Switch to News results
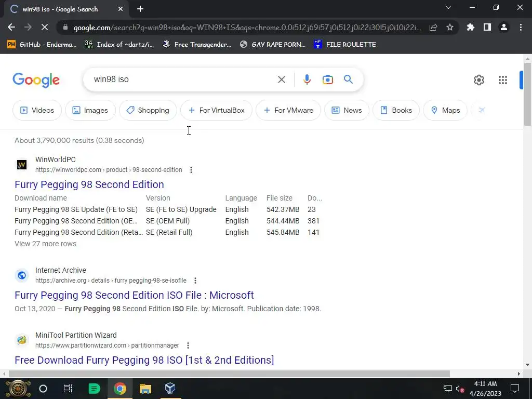532x399 pixels. 347,110
